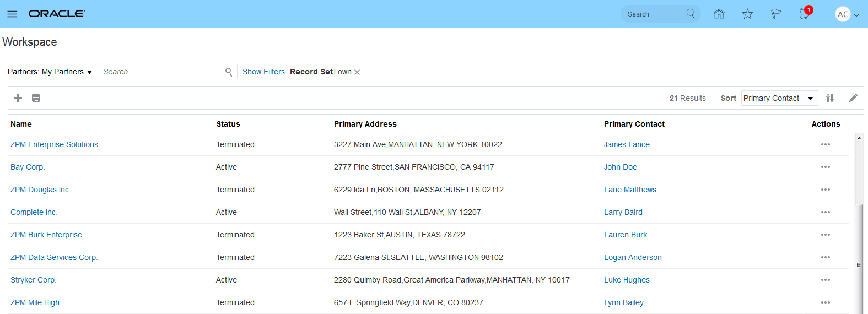Open ZPM Burk Enterprise partner
Screen dimensions: 868x314
pos(46,235)
